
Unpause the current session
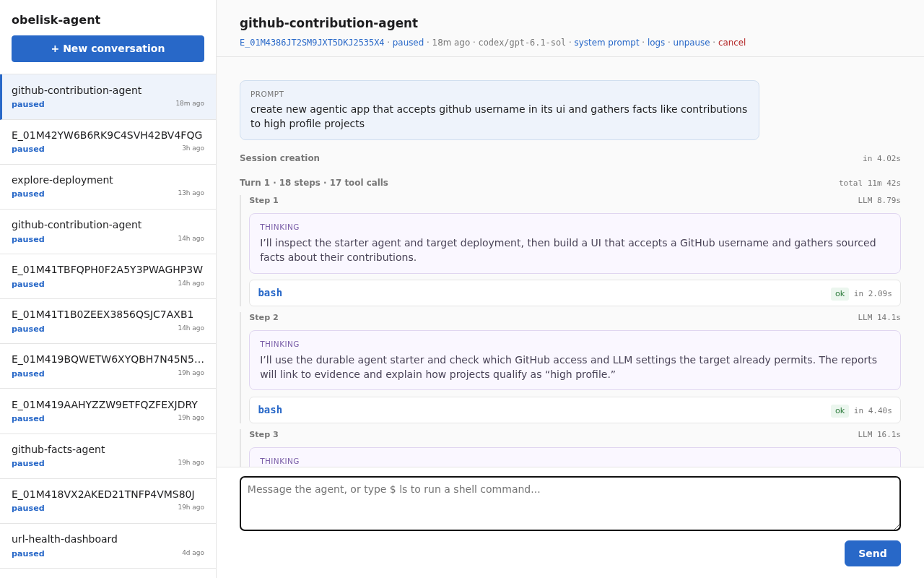[x=692, y=43]
